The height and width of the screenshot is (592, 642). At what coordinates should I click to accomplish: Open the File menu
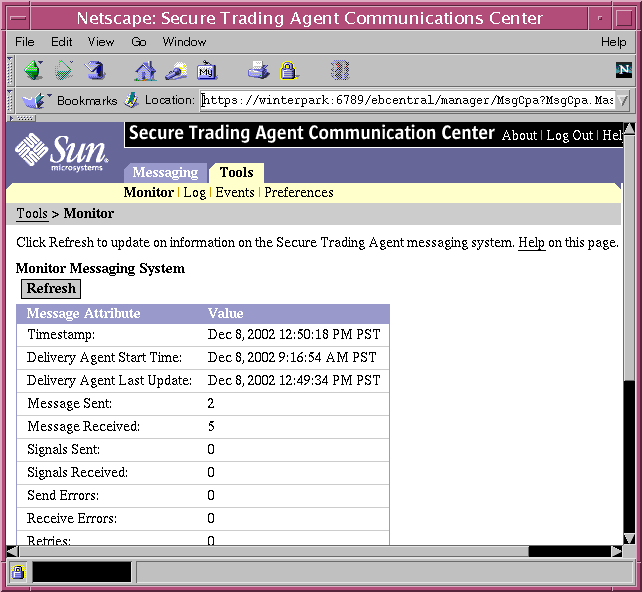click(25, 42)
